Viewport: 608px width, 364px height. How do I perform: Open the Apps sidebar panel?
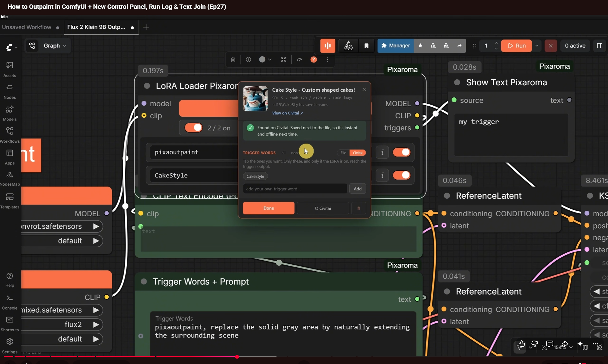point(10,157)
